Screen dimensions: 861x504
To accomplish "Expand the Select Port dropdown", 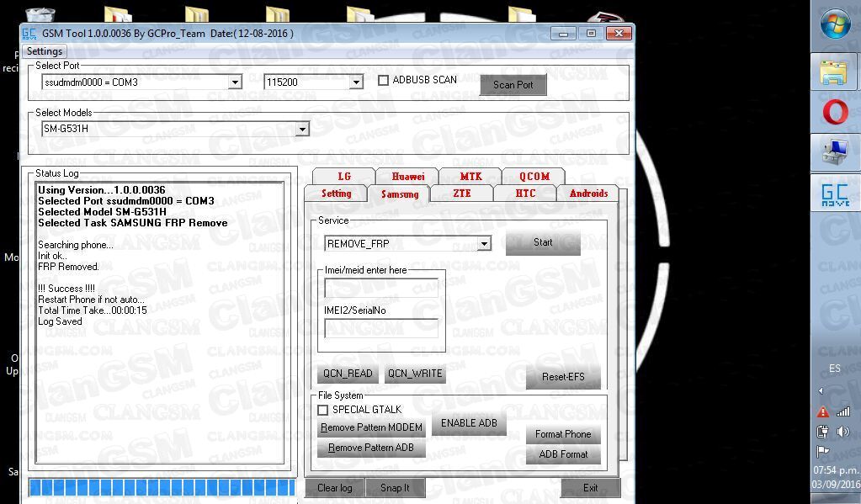I will pyautogui.click(x=235, y=82).
